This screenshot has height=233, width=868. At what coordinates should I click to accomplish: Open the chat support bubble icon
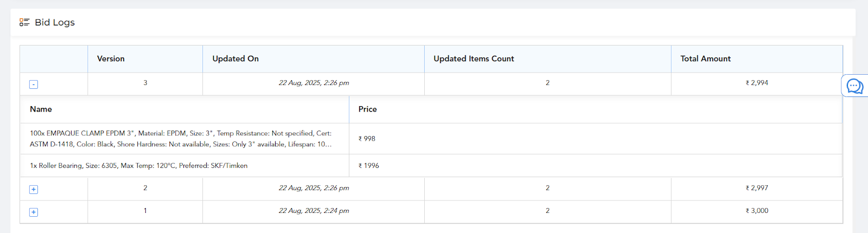[x=855, y=86]
